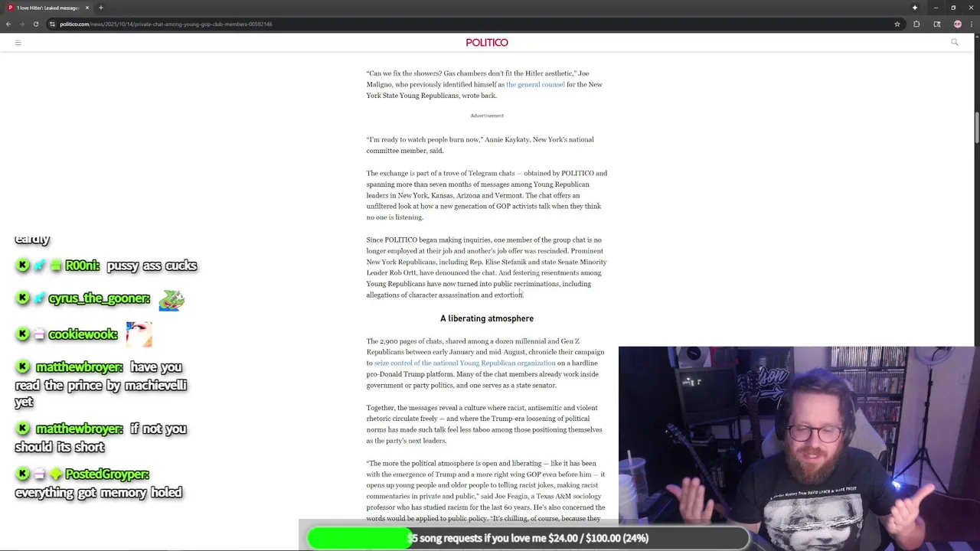Click the emote after cyrus_the_gooner
The image size is (980, 551).
(x=171, y=299)
